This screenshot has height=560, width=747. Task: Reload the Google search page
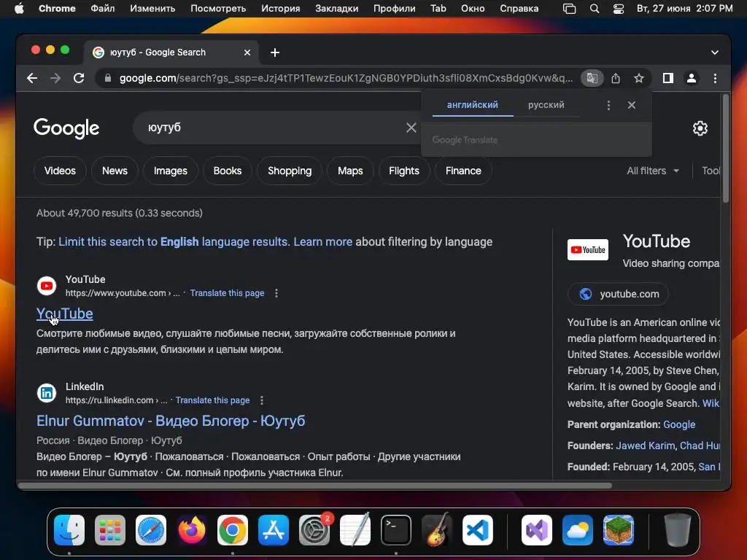point(79,78)
